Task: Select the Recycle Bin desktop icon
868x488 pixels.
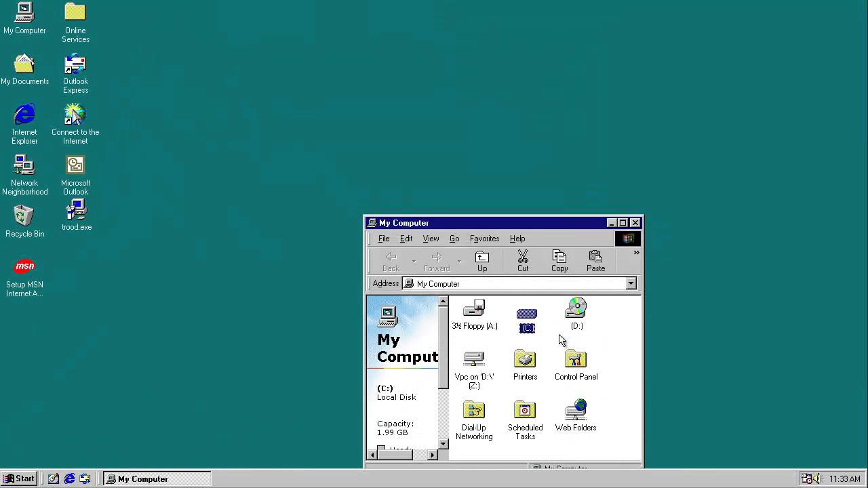Action: [x=24, y=222]
